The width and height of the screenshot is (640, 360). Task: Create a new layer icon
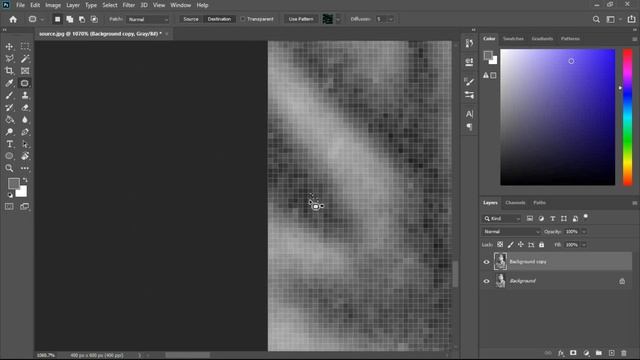point(611,353)
